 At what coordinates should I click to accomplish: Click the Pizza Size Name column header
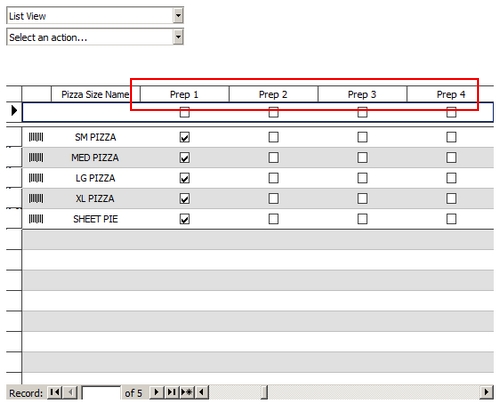(x=95, y=94)
